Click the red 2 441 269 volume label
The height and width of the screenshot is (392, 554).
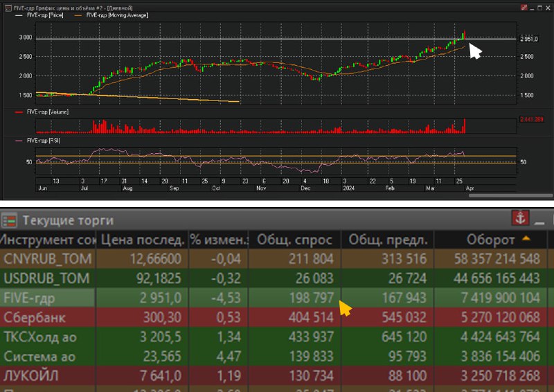click(x=531, y=120)
